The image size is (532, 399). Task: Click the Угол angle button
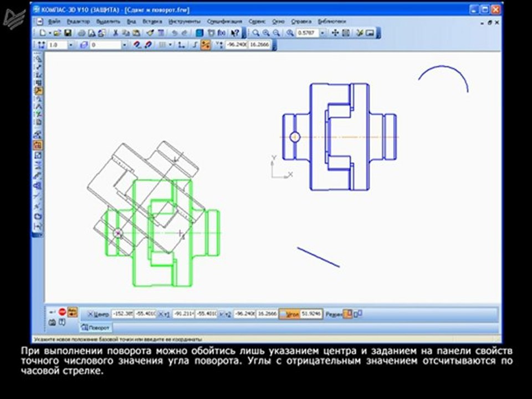pyautogui.click(x=289, y=314)
